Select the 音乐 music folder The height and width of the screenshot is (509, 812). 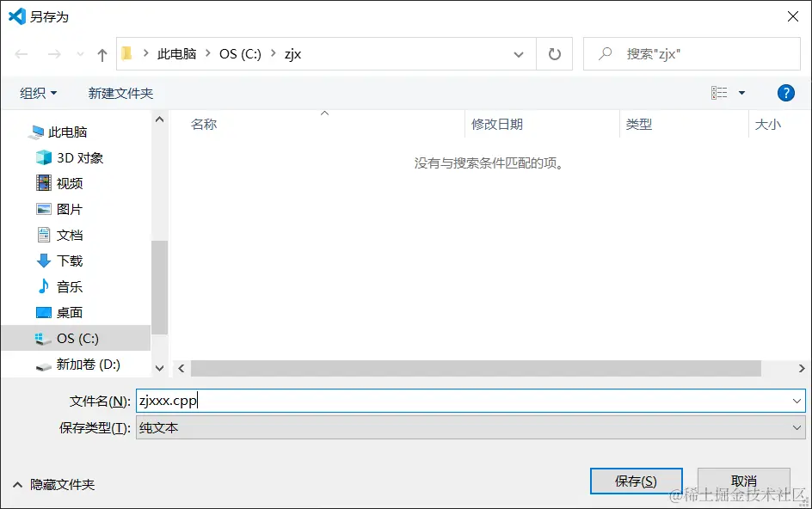69,286
